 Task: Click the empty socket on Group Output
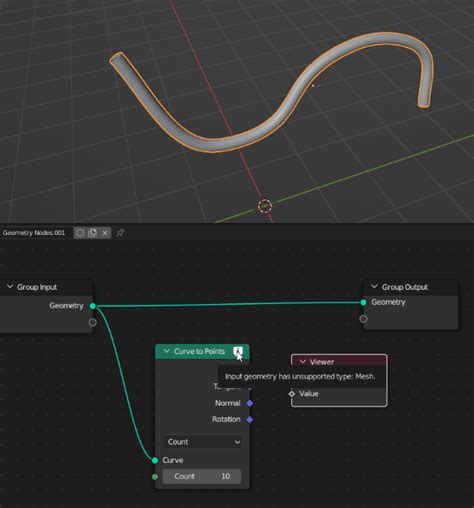pyautogui.click(x=363, y=319)
